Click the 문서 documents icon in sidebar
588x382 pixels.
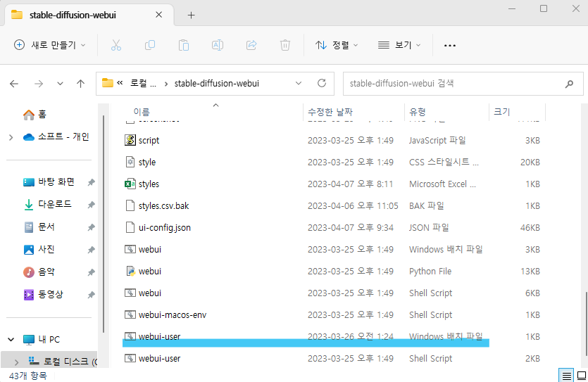point(28,227)
